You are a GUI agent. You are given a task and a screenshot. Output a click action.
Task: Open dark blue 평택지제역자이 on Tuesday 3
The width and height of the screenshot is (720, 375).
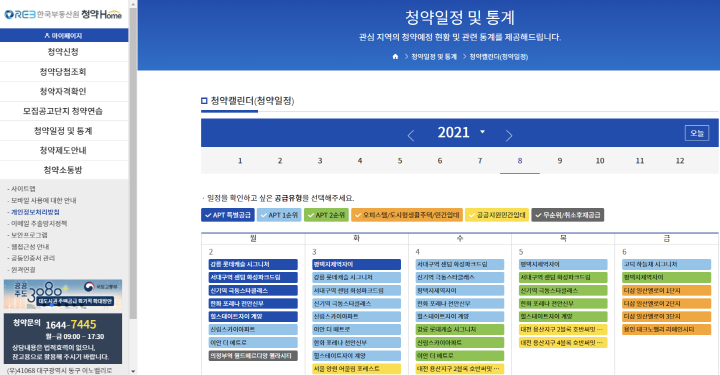[x=356, y=264]
